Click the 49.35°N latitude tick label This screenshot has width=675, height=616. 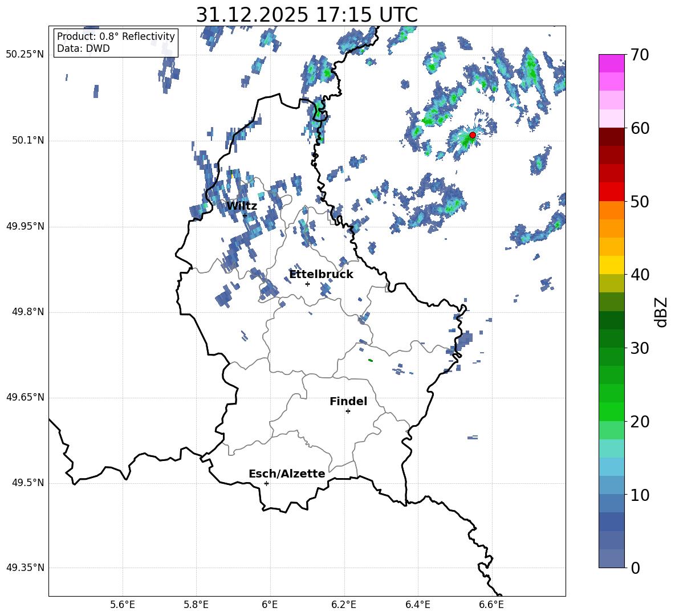click(x=25, y=568)
